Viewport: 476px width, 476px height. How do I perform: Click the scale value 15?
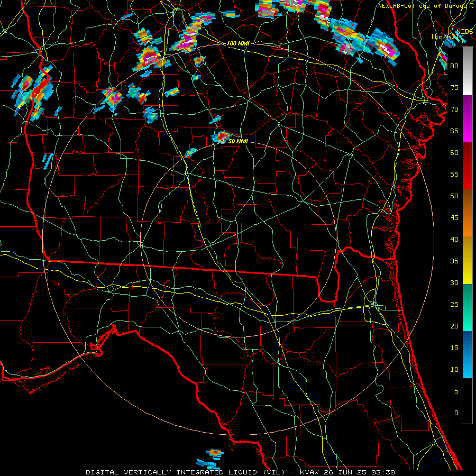pos(454,347)
